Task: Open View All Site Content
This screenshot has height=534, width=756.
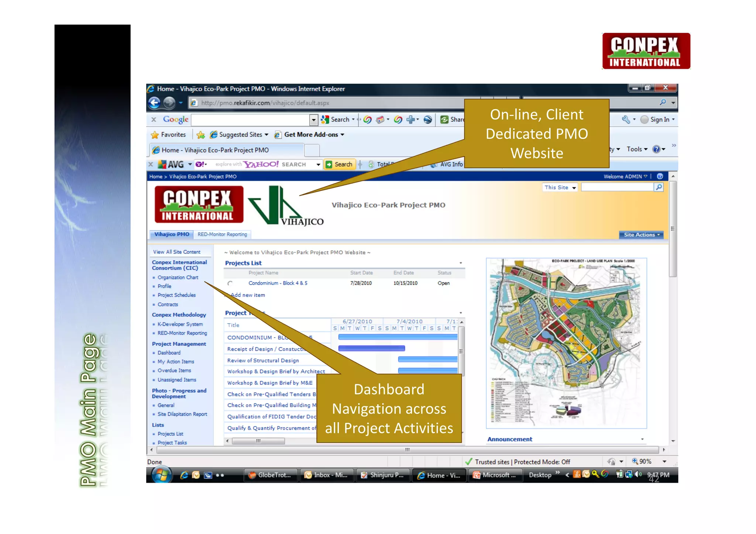Action: [x=177, y=252]
